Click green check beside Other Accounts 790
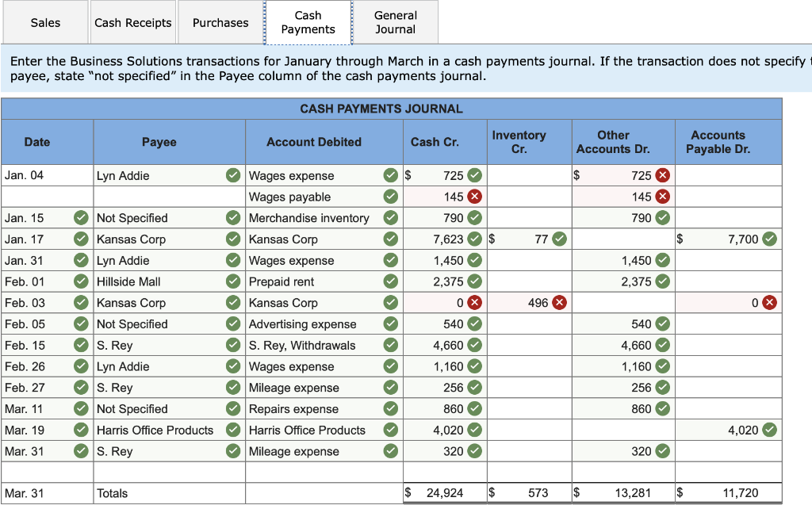Image resolution: width=812 pixels, height=509 pixels. click(x=662, y=218)
